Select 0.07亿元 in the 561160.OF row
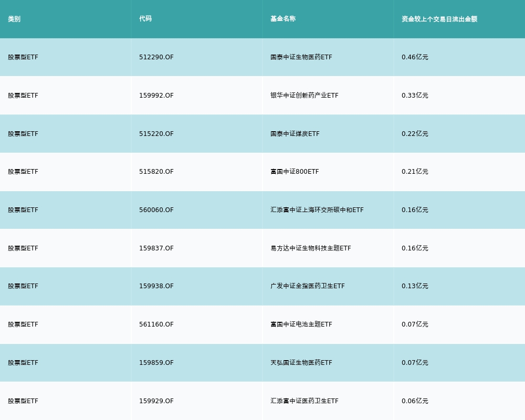 point(415,324)
